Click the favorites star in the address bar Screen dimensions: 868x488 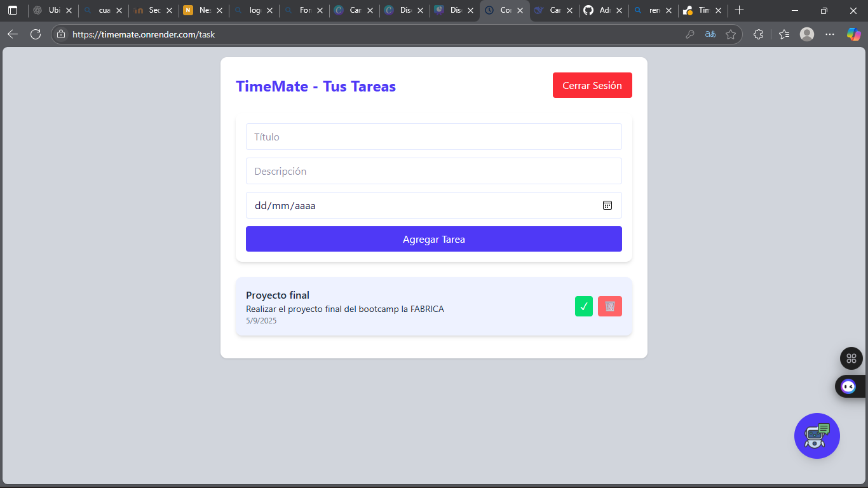pyautogui.click(x=731, y=34)
